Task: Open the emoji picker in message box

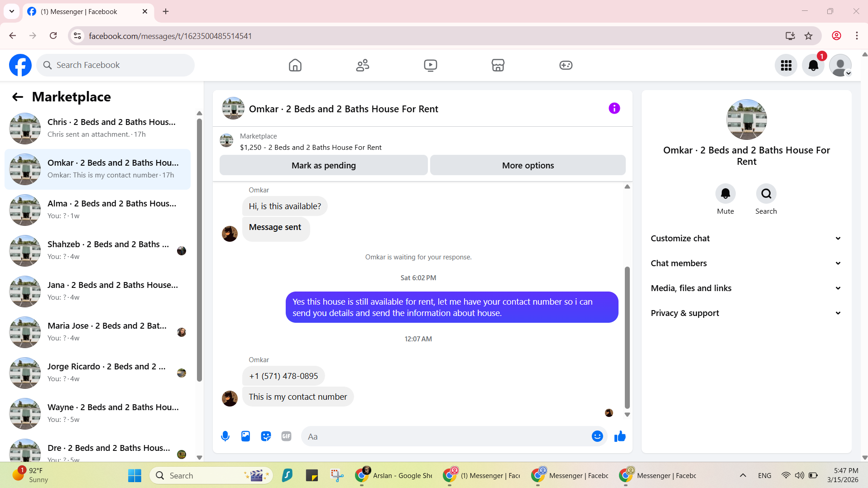Action: click(x=597, y=436)
